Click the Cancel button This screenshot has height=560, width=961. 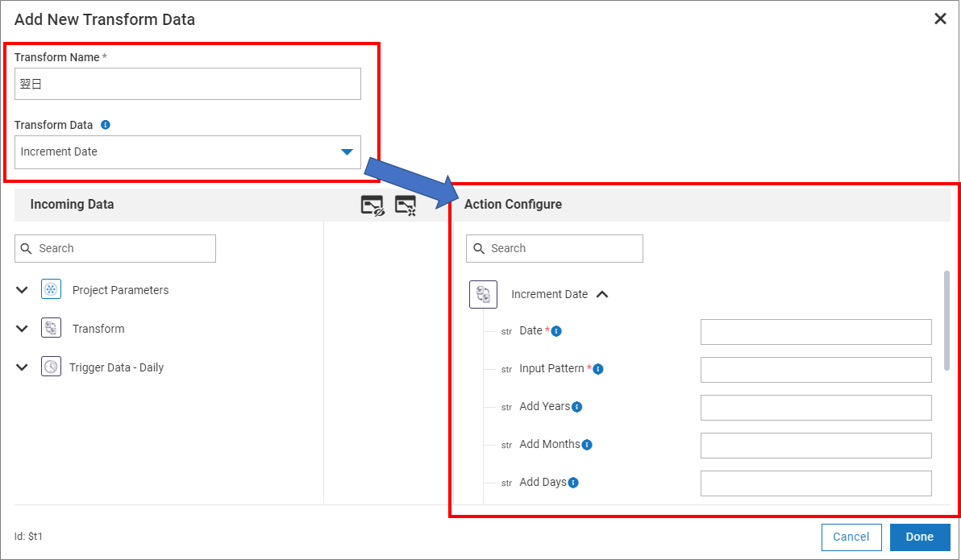click(851, 537)
